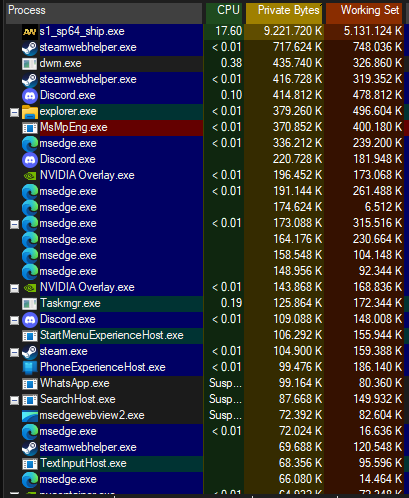Click the Edge icon in the 336.212 K row
The image size is (409, 498).
pos(30,143)
